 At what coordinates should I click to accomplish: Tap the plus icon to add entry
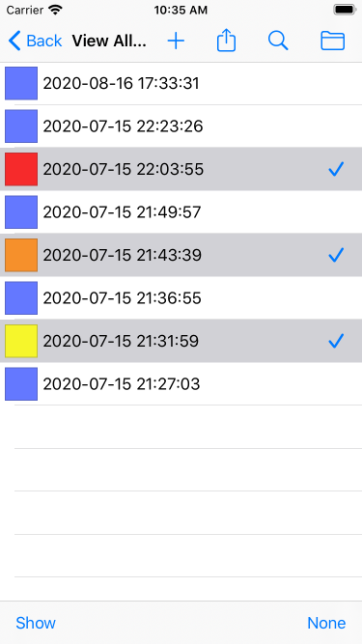176,42
